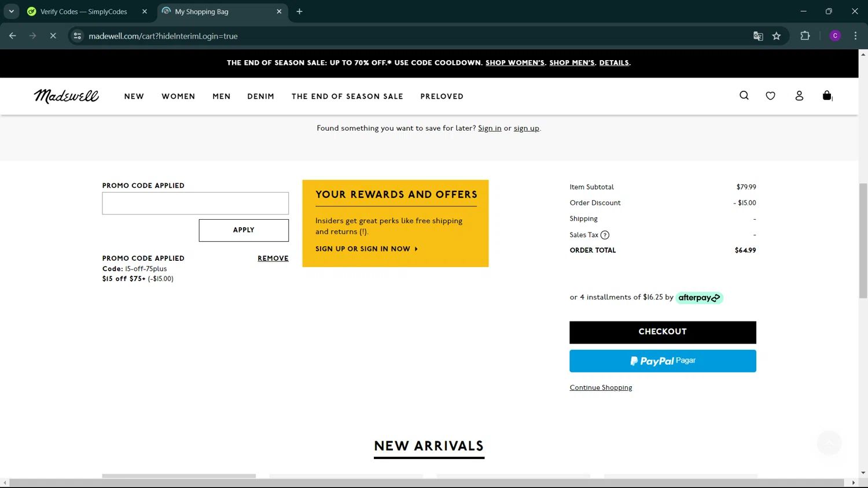The image size is (868, 488).
Task: Click the code text 15-off-75plus
Action: point(146,269)
